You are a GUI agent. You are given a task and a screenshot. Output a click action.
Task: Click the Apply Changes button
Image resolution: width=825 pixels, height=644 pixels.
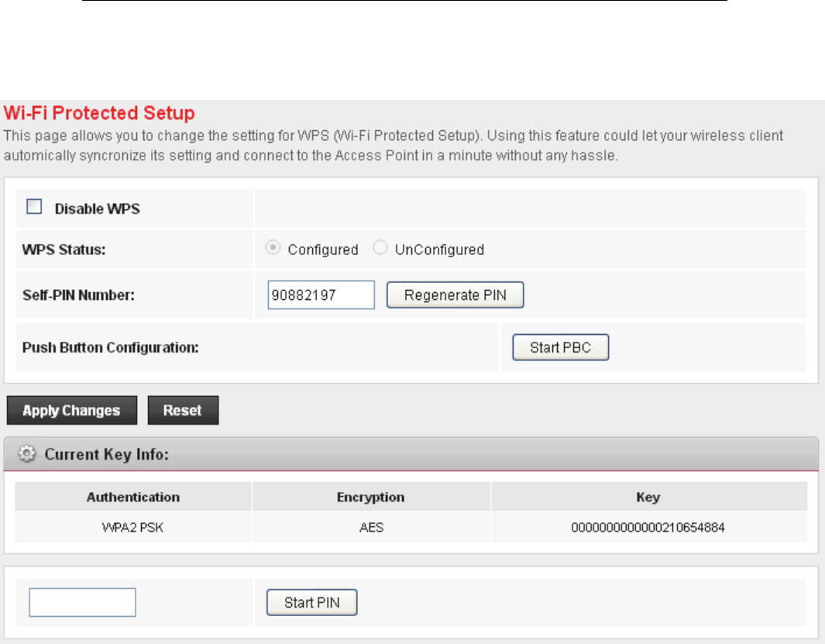71,411
